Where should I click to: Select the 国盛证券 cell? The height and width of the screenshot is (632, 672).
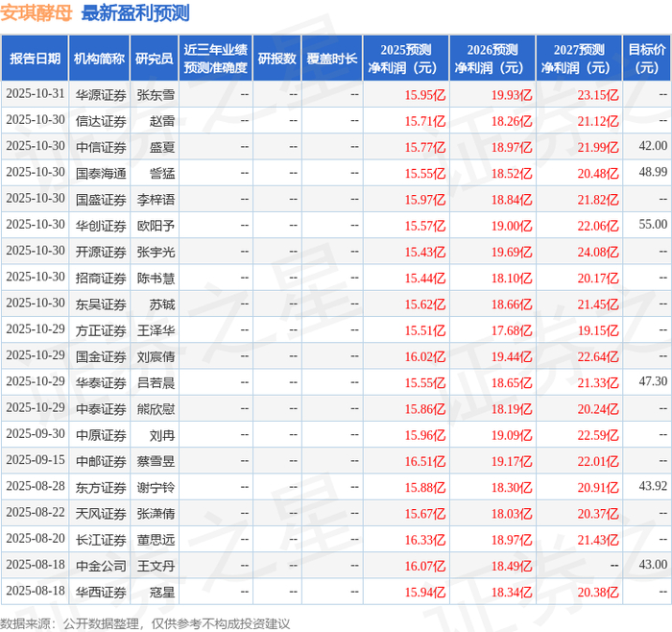point(101,200)
